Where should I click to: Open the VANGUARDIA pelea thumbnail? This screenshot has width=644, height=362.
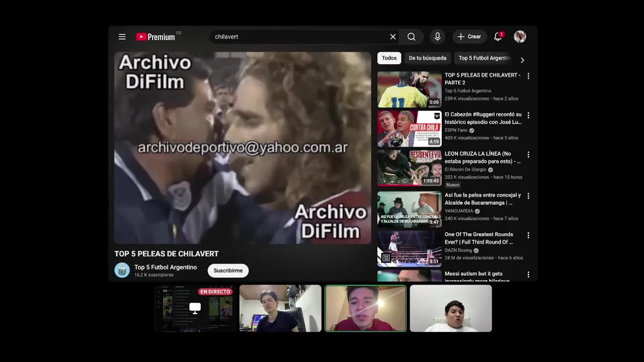(410, 209)
